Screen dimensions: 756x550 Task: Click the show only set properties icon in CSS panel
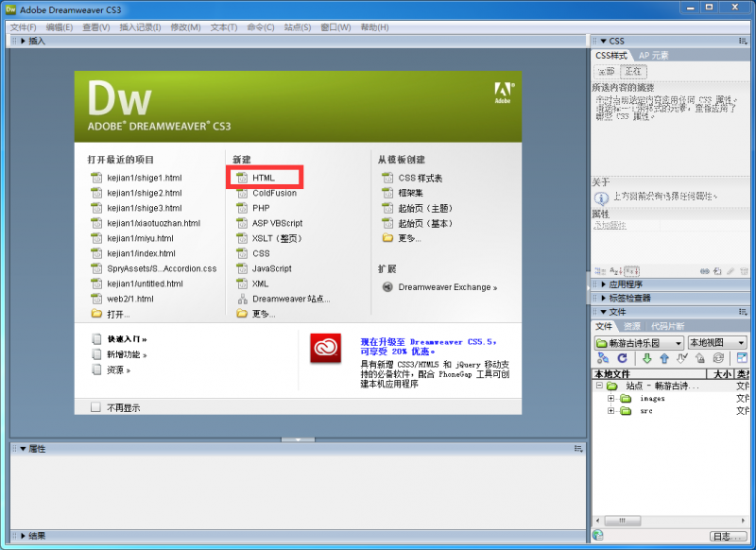(x=632, y=271)
